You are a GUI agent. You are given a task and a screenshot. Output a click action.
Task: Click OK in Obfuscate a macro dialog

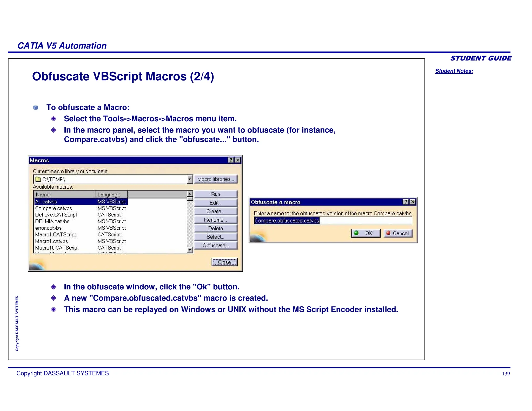pos(366,233)
